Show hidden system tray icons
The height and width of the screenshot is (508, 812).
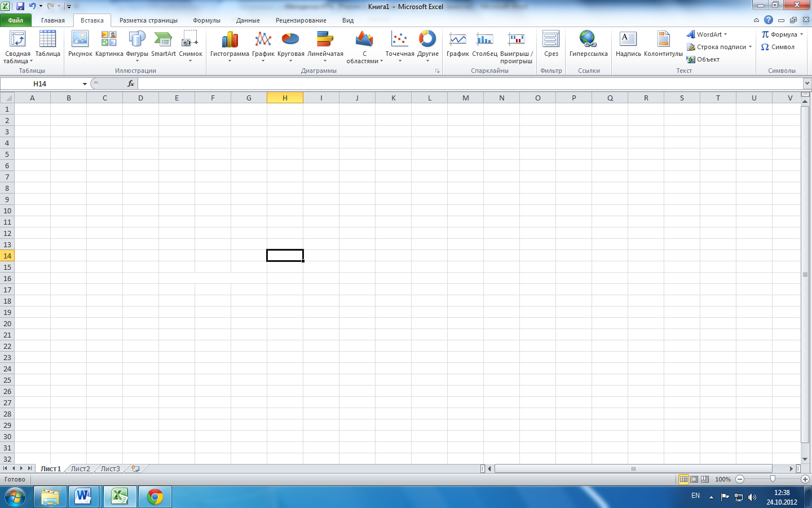pyautogui.click(x=711, y=497)
